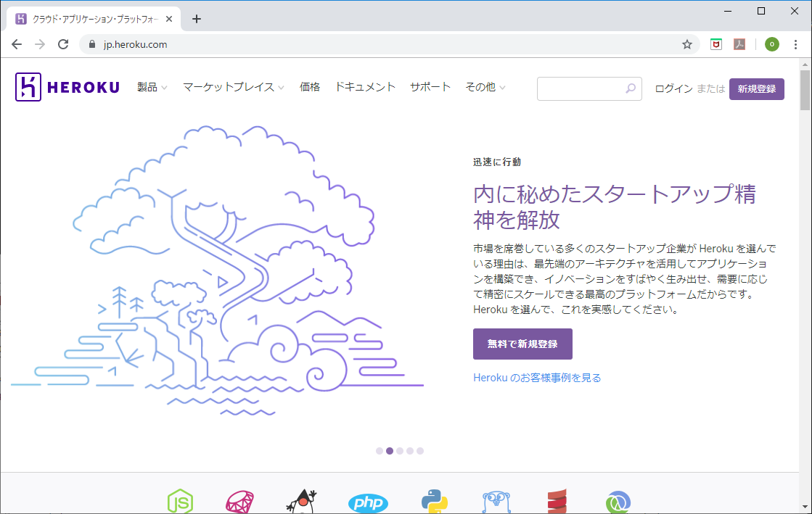The width and height of the screenshot is (812, 514).
Task: Click the vertical scrollbar thumb
Action: point(805,90)
